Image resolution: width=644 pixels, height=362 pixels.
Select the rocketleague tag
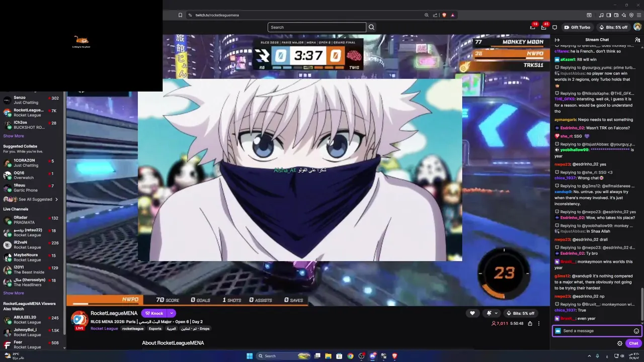point(133,328)
